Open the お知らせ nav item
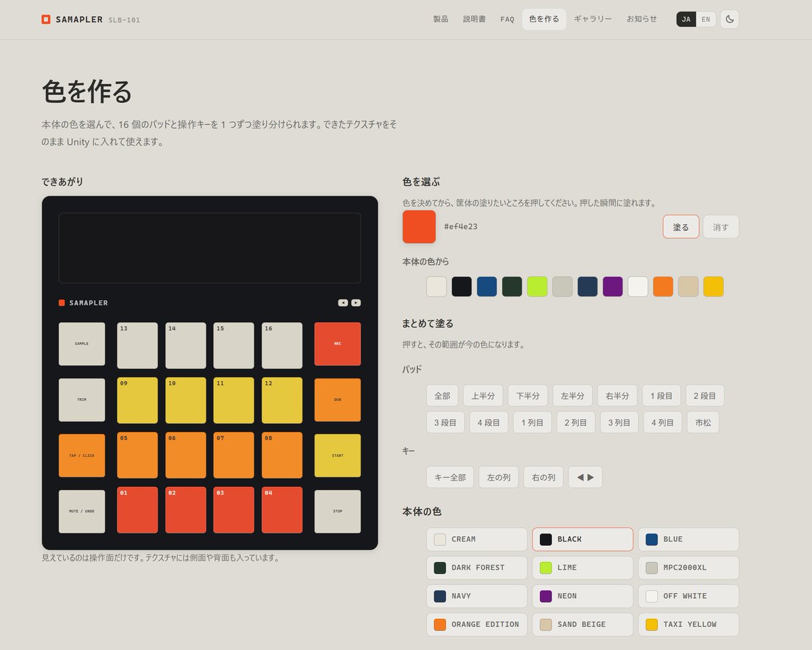 pyautogui.click(x=641, y=19)
